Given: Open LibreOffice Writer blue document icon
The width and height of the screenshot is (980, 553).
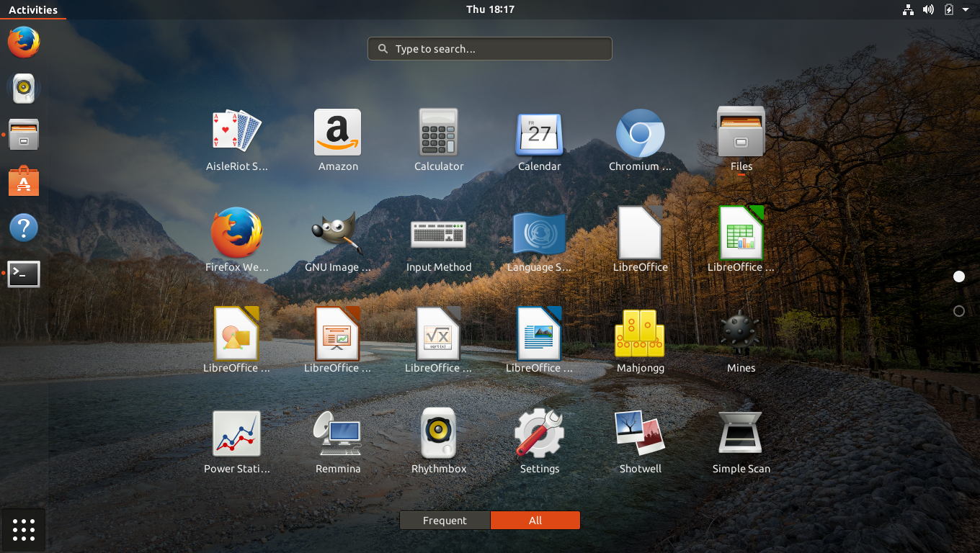Looking at the screenshot, I should [x=539, y=333].
